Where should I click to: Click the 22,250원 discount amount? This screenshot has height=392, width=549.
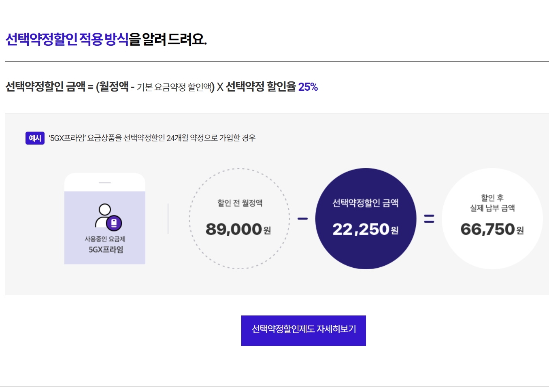coord(365,230)
